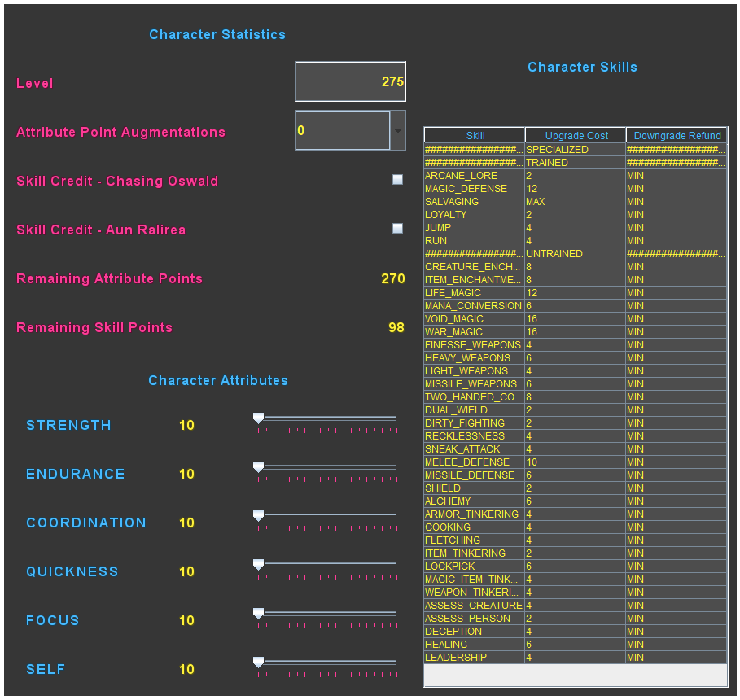This screenshot has width=740, height=700.
Task: Select the JUMP skill cell
Action: click(475, 228)
